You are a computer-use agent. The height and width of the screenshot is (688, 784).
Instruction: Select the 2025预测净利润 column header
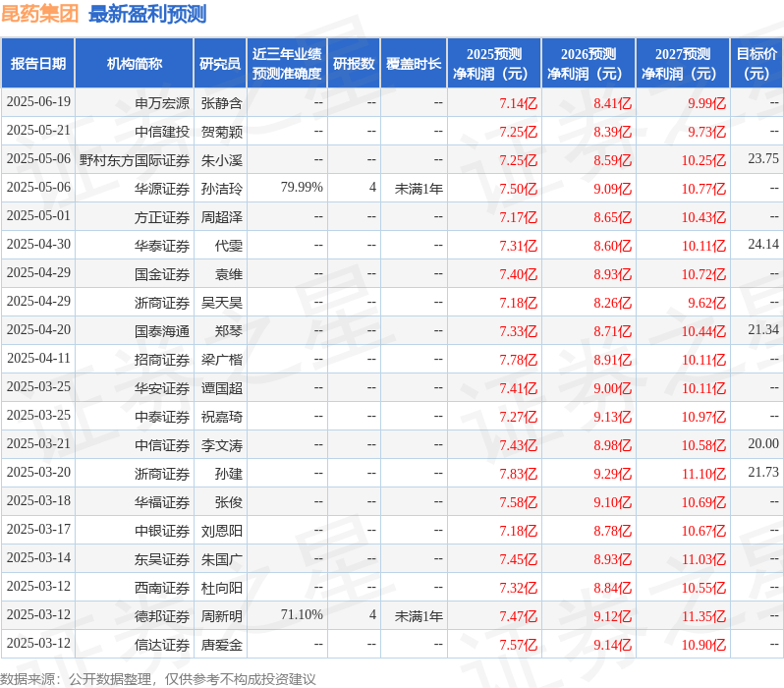[x=494, y=63]
